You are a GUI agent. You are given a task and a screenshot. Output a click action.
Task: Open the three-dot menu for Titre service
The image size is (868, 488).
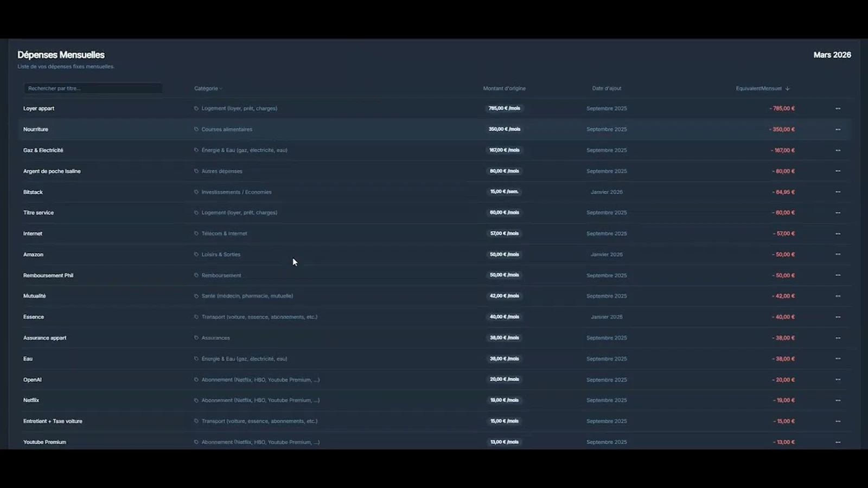click(x=838, y=213)
